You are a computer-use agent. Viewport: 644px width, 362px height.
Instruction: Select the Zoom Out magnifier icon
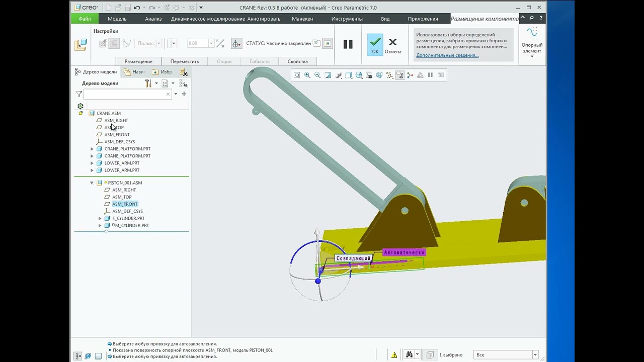click(x=317, y=75)
